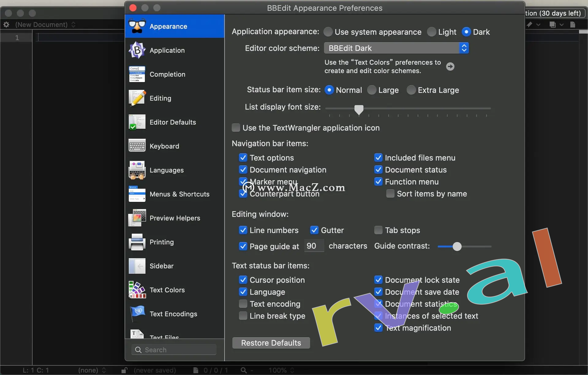The height and width of the screenshot is (375, 588).
Task: Uncheck Cursor position status item
Action: pos(243,280)
